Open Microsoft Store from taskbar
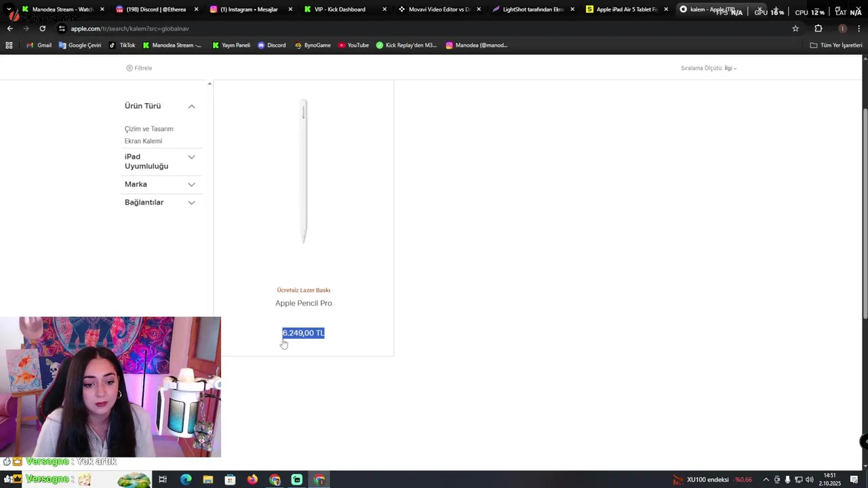The width and height of the screenshot is (868, 488). pos(230,480)
